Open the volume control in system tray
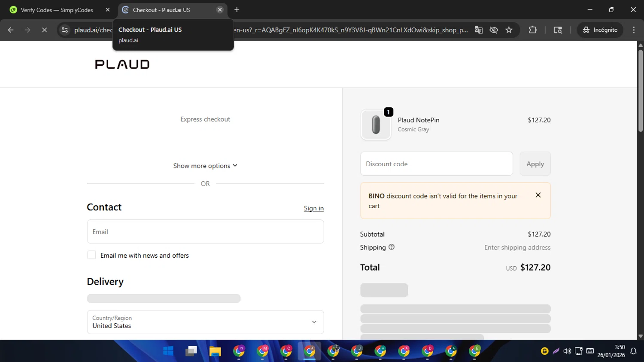This screenshot has height=362, width=644. coord(567,351)
